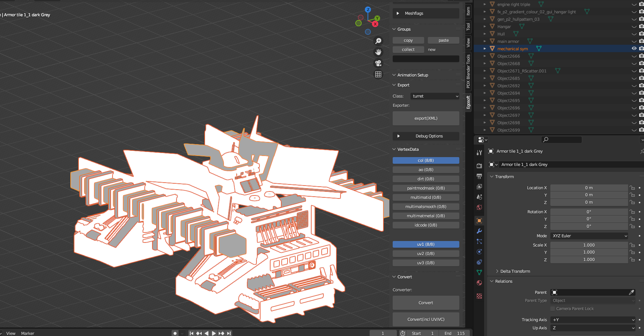Click mesh data icon beside Hangar
Viewport: 644px width, 336px height.
[522, 26]
